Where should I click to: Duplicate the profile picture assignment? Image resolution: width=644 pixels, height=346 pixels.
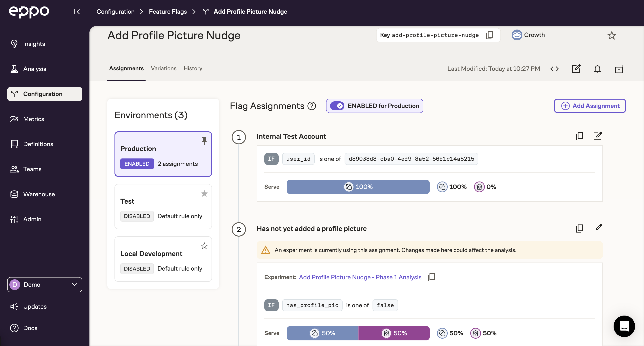click(x=579, y=229)
